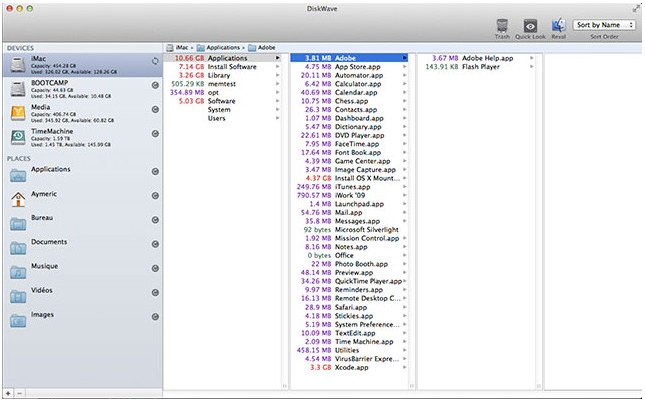Select App Store.app
The width and height of the screenshot is (645, 402).
coord(349,67)
